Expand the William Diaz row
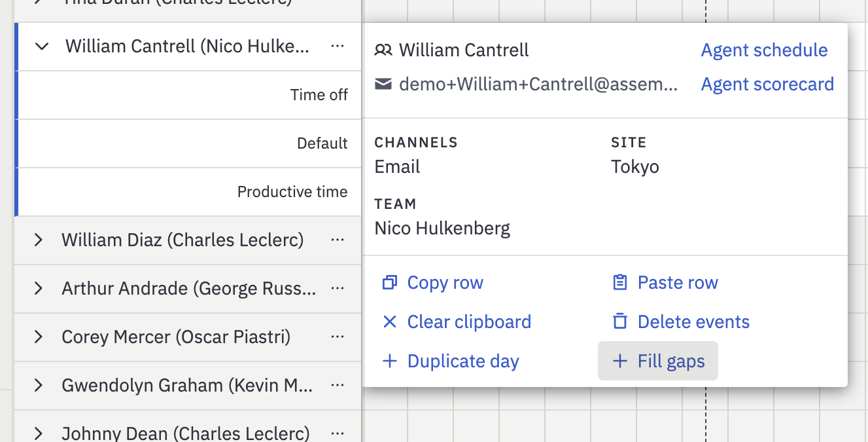 39,240
